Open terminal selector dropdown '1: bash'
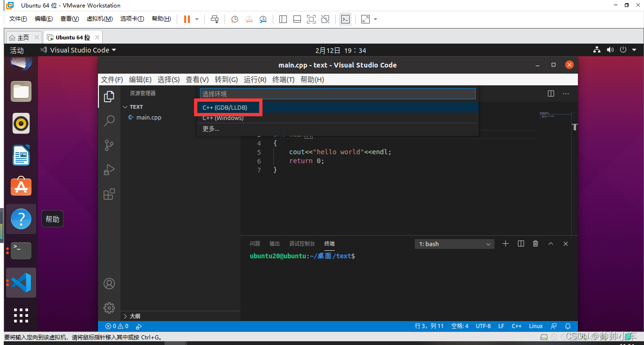The image size is (644, 345). 455,244
